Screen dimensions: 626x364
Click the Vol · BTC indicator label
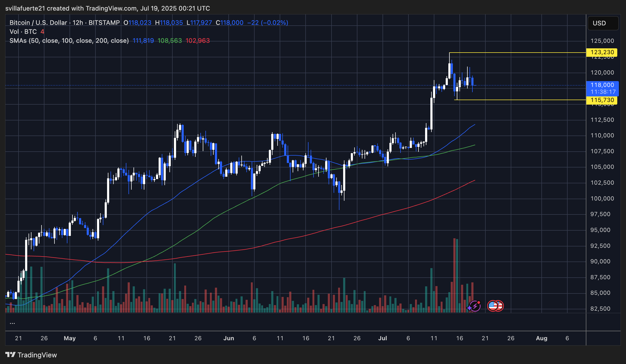pyautogui.click(x=23, y=32)
